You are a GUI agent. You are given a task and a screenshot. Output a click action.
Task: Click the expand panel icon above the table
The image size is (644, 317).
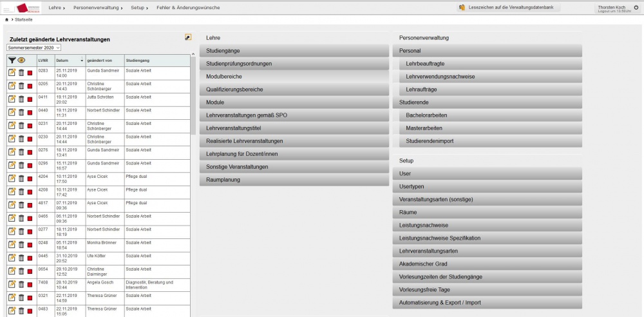[x=187, y=37]
